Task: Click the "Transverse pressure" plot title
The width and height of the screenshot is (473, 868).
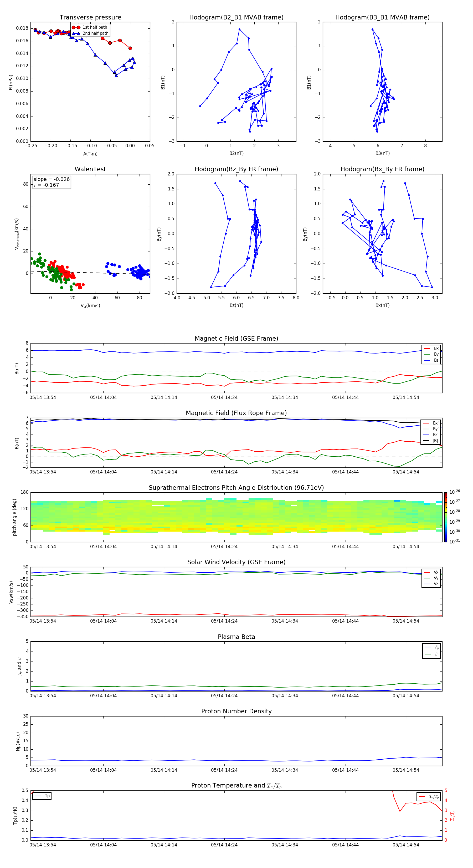Action: (x=90, y=18)
